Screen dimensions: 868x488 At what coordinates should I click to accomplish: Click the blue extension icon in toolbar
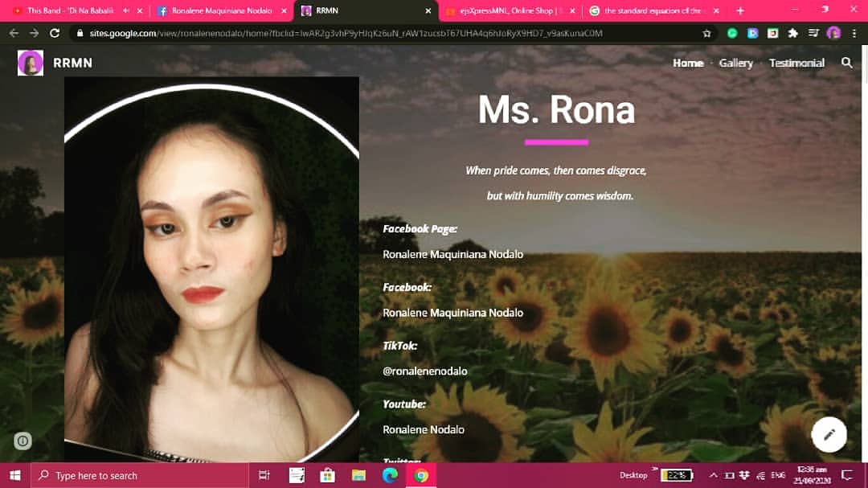tap(752, 33)
